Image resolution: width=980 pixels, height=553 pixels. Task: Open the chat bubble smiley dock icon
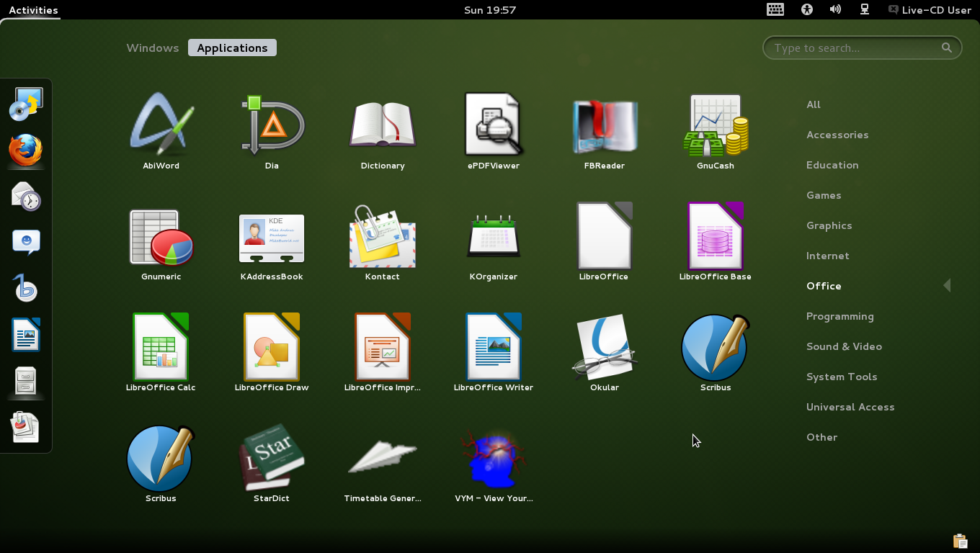point(26,243)
